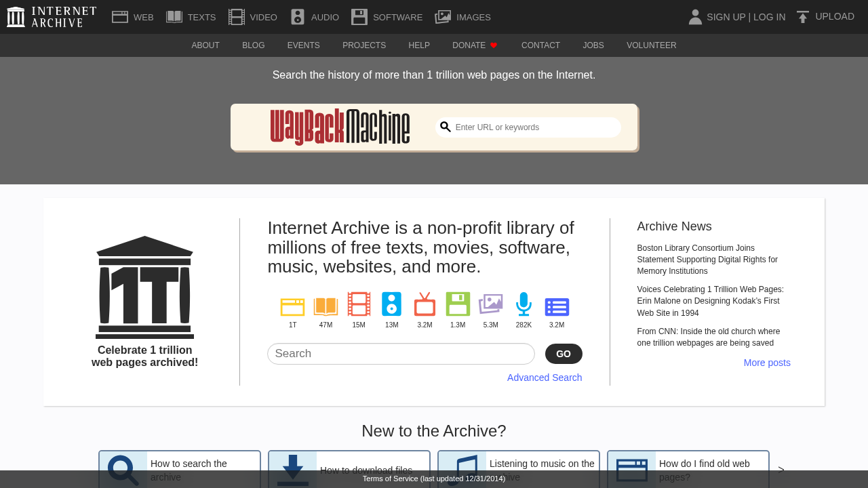The height and width of the screenshot is (488, 868).
Task: Open the Volunteer menu item
Action: click(x=651, y=45)
